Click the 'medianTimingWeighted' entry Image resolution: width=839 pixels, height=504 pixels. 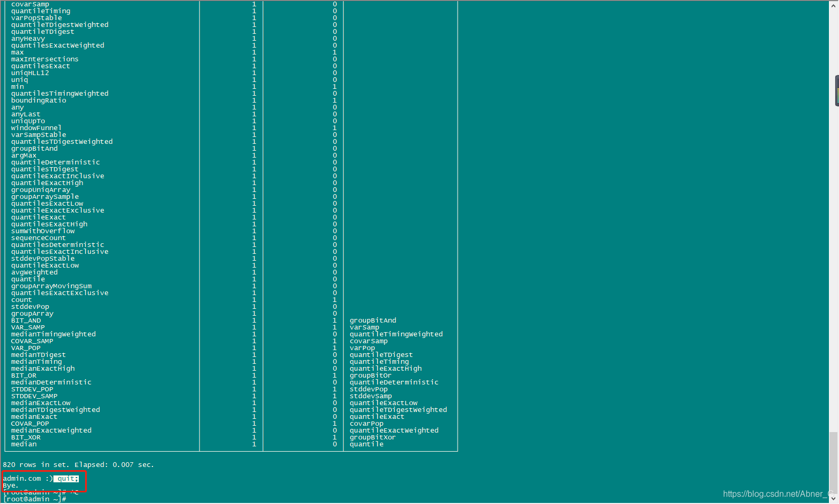[53, 334]
